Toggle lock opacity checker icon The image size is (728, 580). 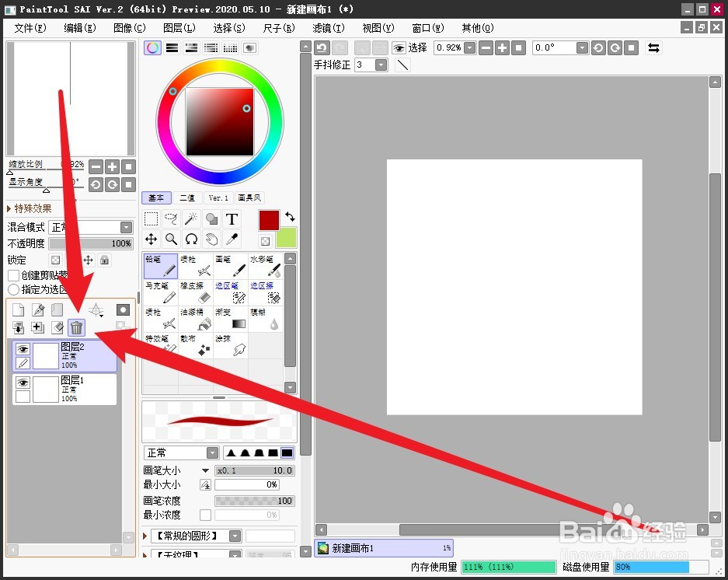point(55,260)
